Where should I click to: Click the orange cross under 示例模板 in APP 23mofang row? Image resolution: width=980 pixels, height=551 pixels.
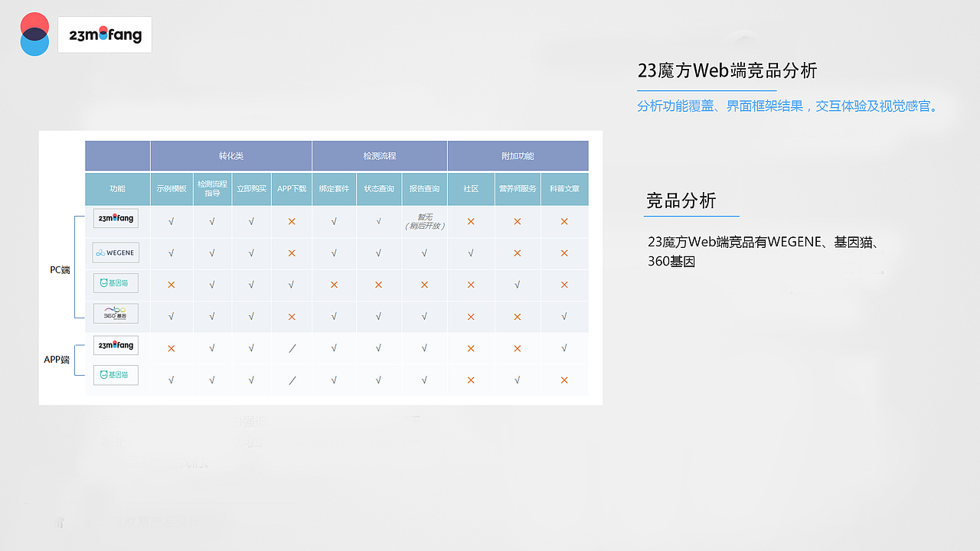[x=171, y=348]
